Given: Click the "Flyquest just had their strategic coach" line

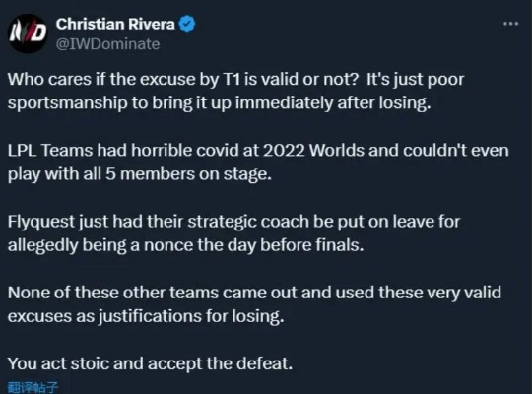Looking at the screenshot, I should pos(233,222).
